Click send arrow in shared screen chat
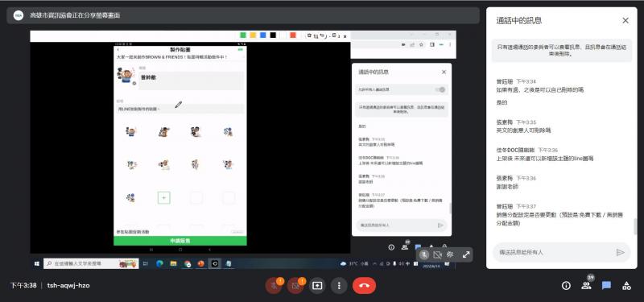Screen dimensions: 644x302 click(x=440, y=225)
